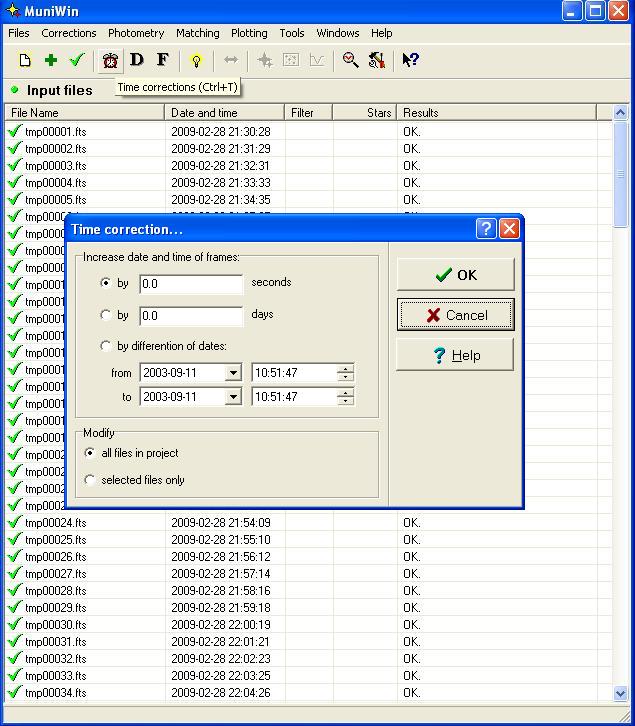
Task: Click the Time corrections alarm clock icon
Action: pos(110,61)
